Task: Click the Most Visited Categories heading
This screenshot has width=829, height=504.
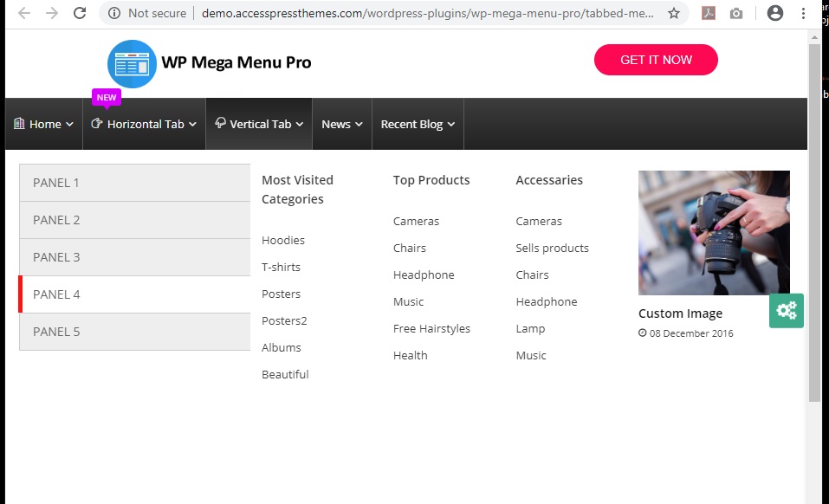Action: coord(298,190)
